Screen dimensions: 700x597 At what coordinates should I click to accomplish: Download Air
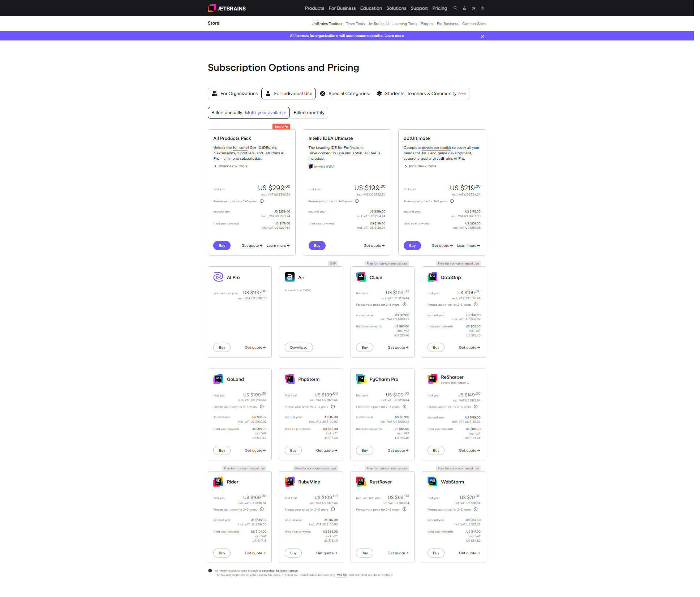[299, 348]
